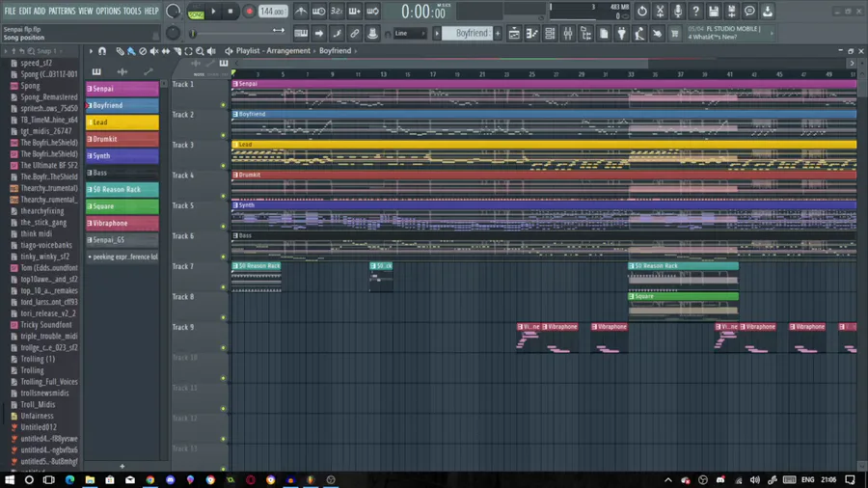Open the content shop cart icon
Screen dimensions: 868x488
(675, 34)
